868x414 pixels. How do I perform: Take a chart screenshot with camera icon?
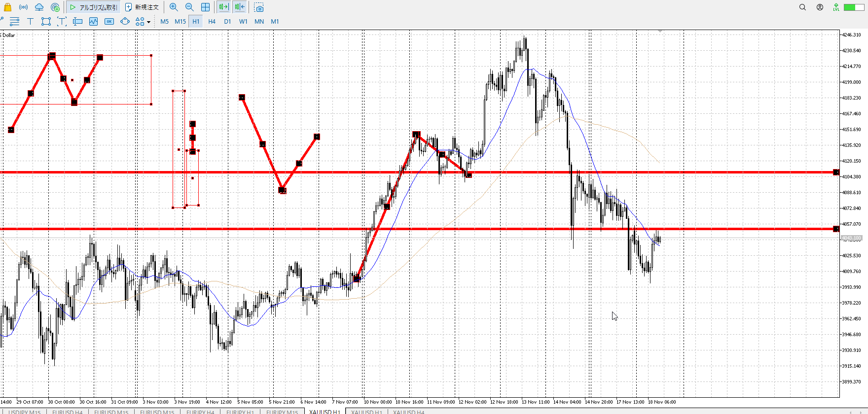[x=259, y=8]
